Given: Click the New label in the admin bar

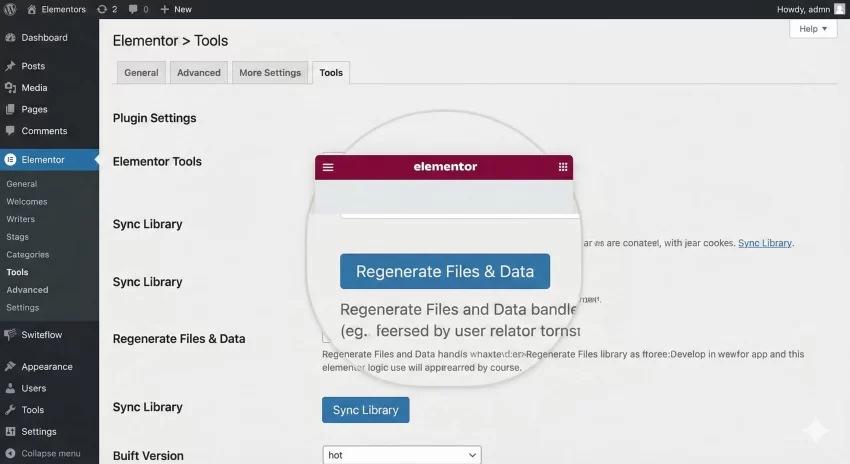Looking at the screenshot, I should pyautogui.click(x=183, y=9).
